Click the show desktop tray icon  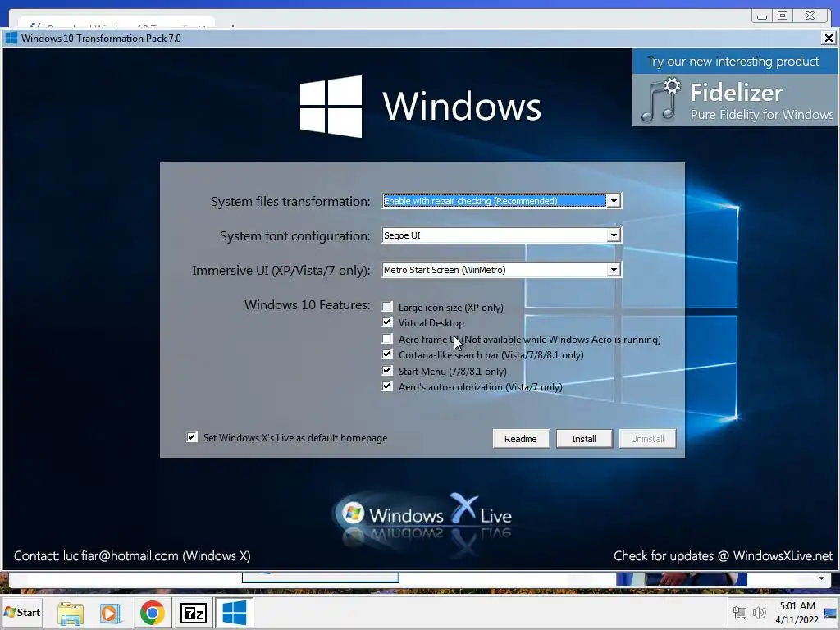pyautogui.click(x=832, y=613)
